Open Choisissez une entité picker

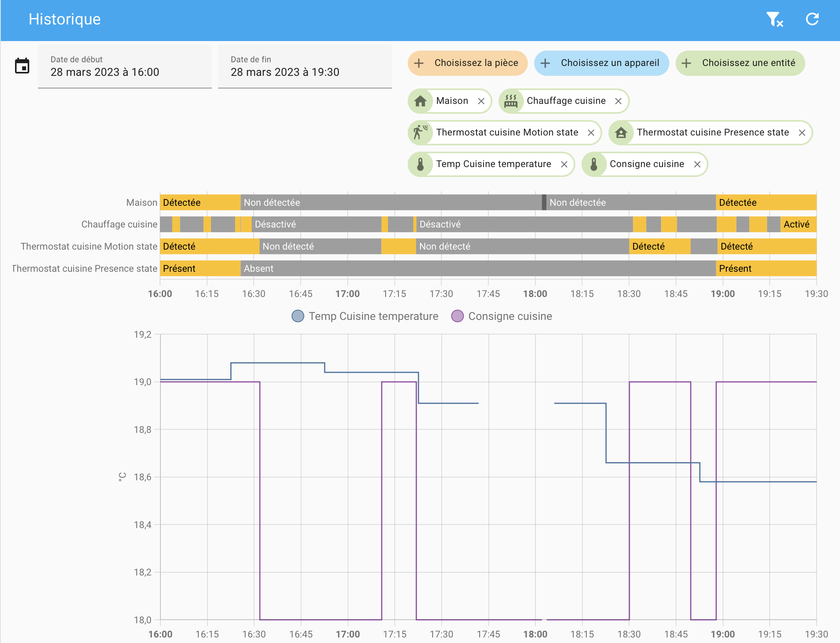click(740, 63)
